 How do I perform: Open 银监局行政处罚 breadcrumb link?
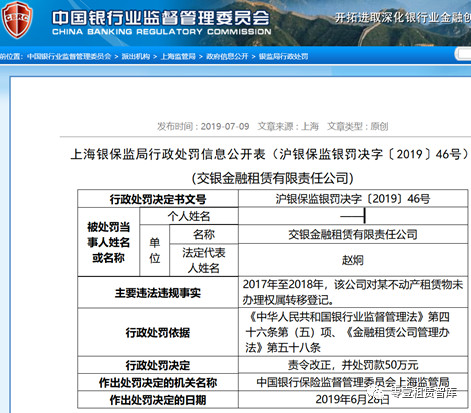tap(283, 56)
